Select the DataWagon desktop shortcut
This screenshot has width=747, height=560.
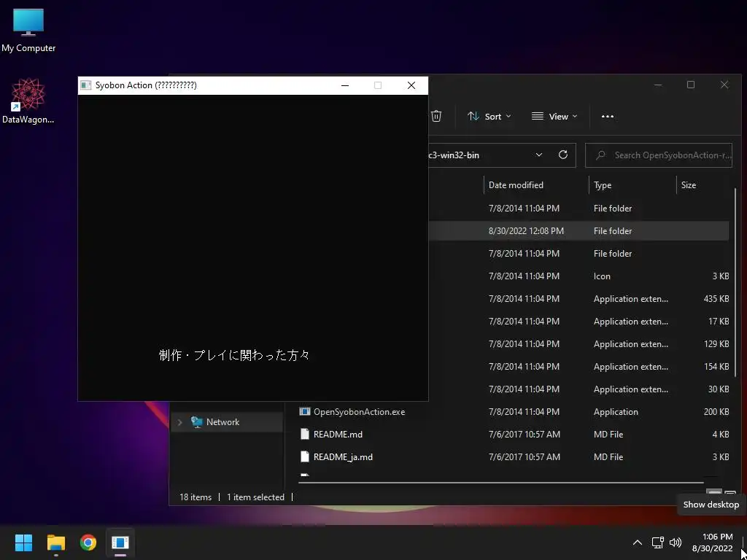coord(28,101)
